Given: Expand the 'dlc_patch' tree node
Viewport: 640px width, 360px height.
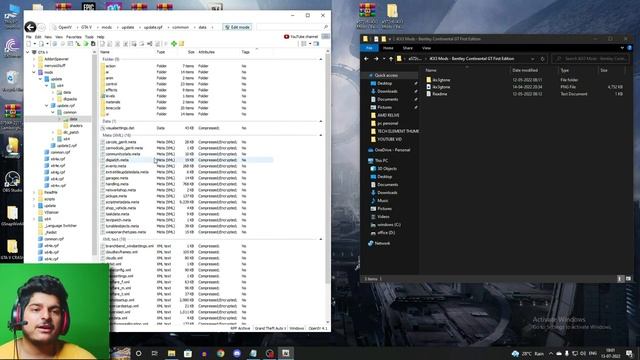Looking at the screenshot, I should tap(53, 132).
